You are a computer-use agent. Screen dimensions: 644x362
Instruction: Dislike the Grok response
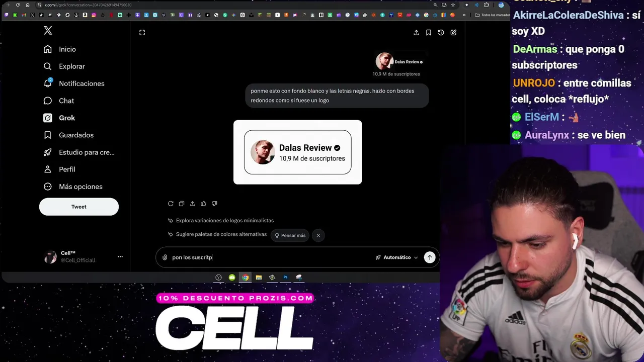click(214, 204)
